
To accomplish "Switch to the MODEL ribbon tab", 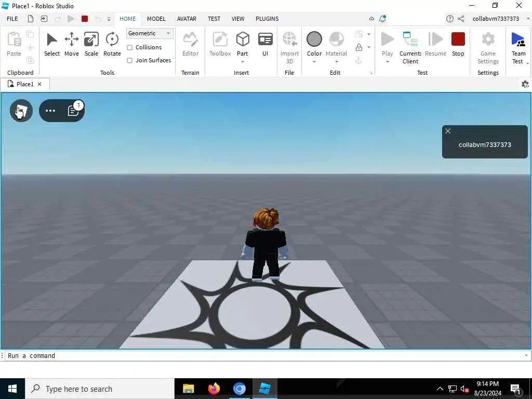I will click(156, 19).
